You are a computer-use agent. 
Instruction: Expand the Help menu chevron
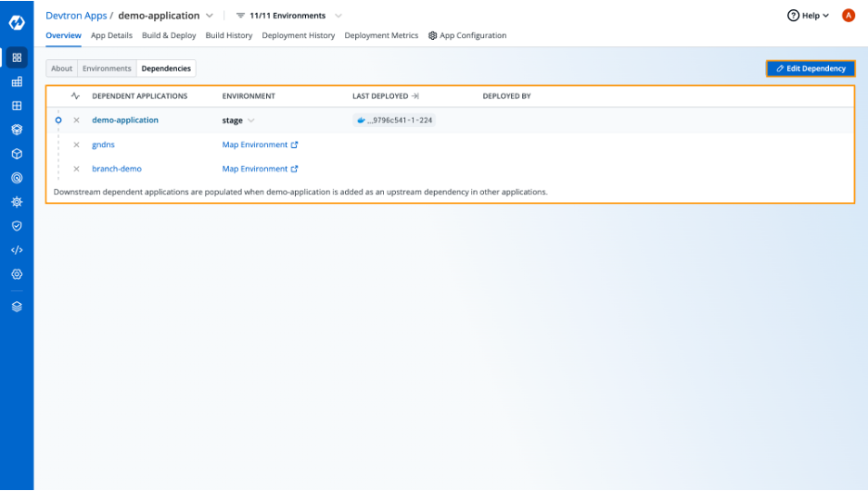click(x=825, y=16)
